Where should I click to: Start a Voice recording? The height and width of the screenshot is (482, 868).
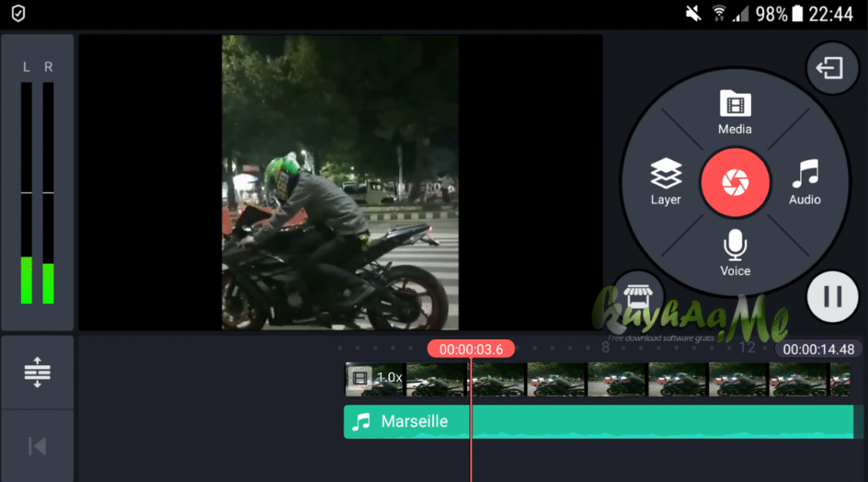(x=735, y=252)
